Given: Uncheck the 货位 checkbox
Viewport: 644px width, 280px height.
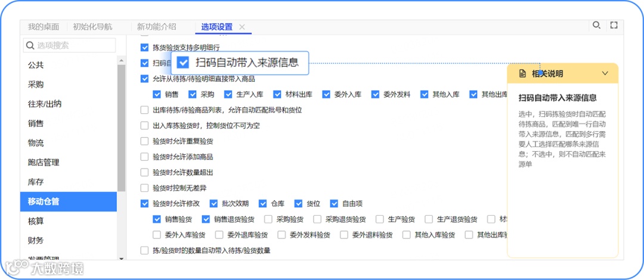Looking at the screenshot, I should 298,204.
